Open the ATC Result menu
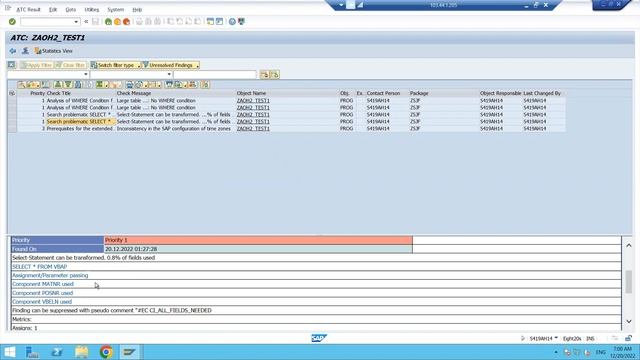This screenshot has height=360, width=640. click(28, 9)
